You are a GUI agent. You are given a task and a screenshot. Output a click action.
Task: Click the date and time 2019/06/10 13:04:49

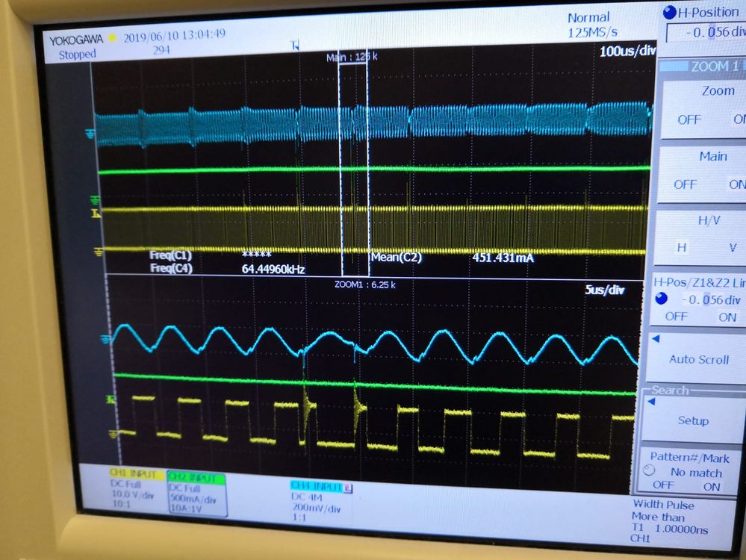175,36
